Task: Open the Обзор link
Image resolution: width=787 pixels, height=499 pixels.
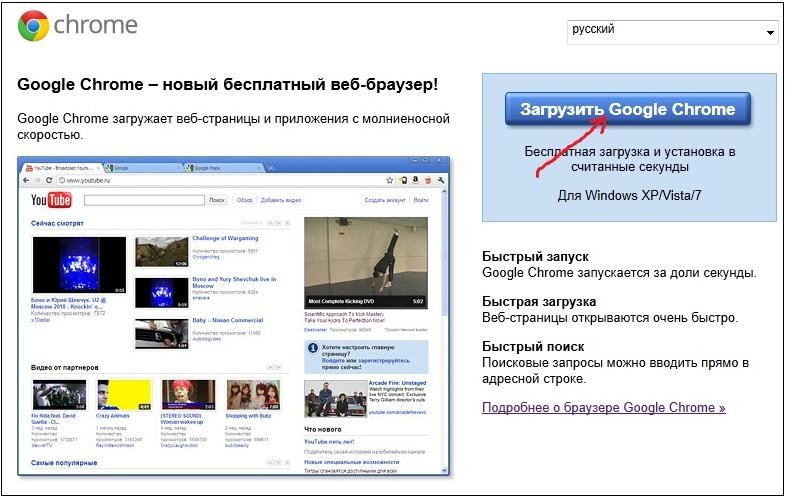Action: (x=244, y=200)
